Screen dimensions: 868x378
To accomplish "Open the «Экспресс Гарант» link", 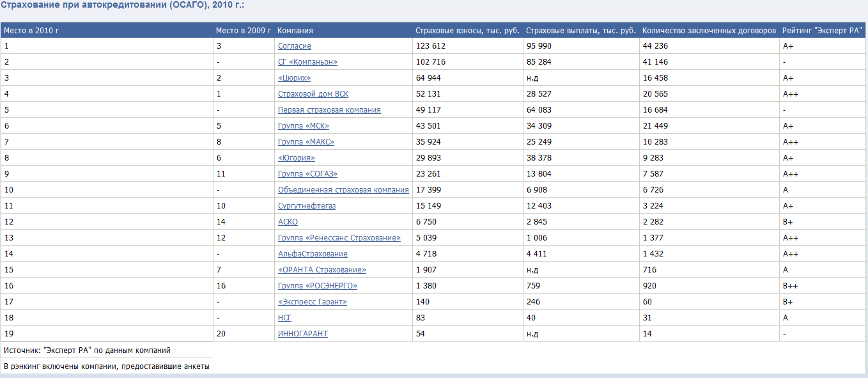I will click(313, 302).
